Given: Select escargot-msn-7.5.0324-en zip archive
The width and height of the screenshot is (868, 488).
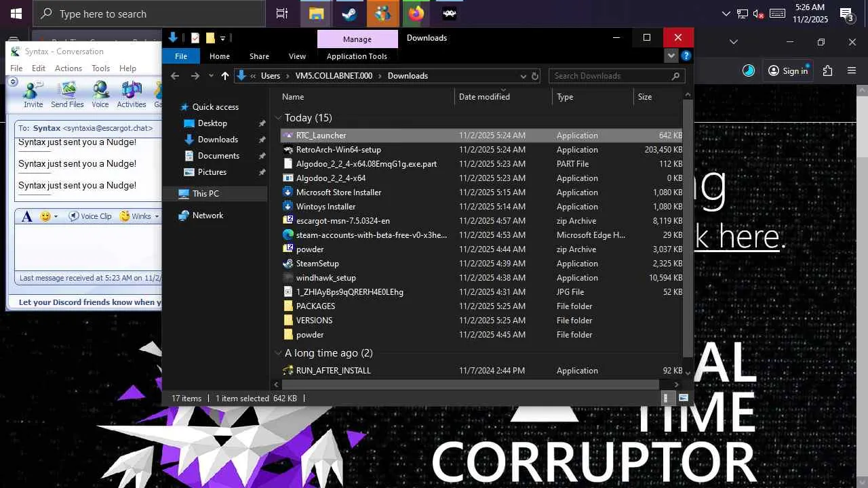Looking at the screenshot, I should pos(482,221).
